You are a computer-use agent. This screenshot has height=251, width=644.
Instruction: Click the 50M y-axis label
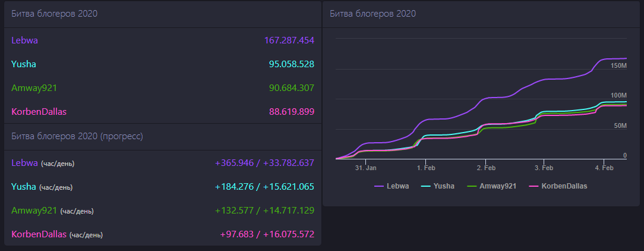pyautogui.click(x=621, y=125)
